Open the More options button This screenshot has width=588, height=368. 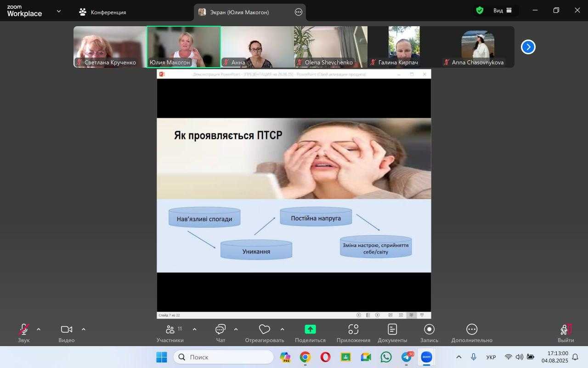[471, 329]
